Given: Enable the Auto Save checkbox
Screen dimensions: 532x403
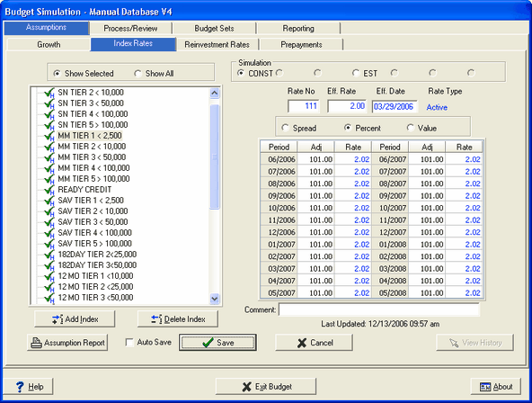Looking at the screenshot, I should click(129, 342).
